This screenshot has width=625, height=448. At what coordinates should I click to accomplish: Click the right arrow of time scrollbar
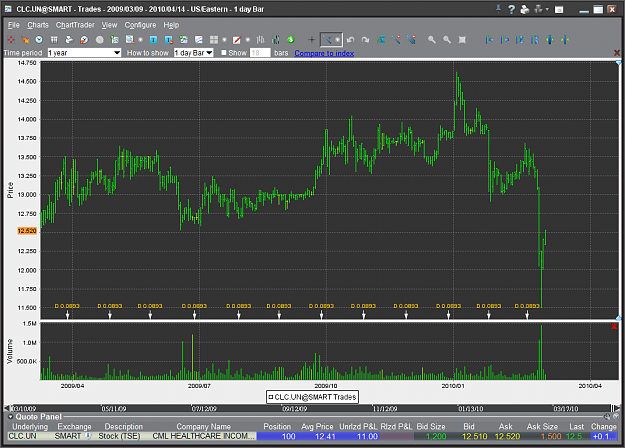(x=618, y=408)
